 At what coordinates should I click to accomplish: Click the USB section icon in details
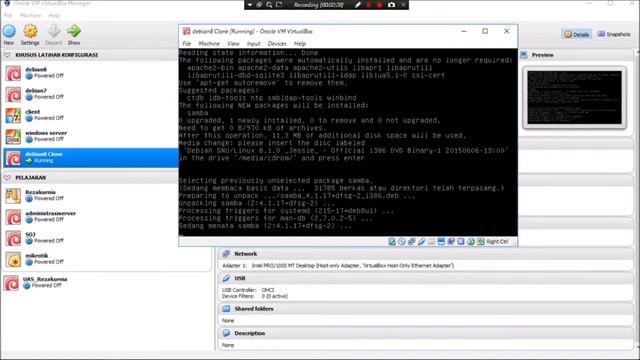point(226,278)
